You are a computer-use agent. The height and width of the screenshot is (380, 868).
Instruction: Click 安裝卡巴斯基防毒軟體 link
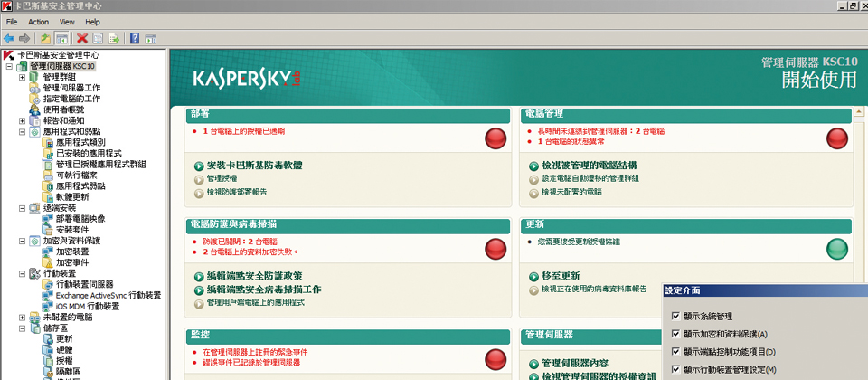pyautogui.click(x=255, y=166)
